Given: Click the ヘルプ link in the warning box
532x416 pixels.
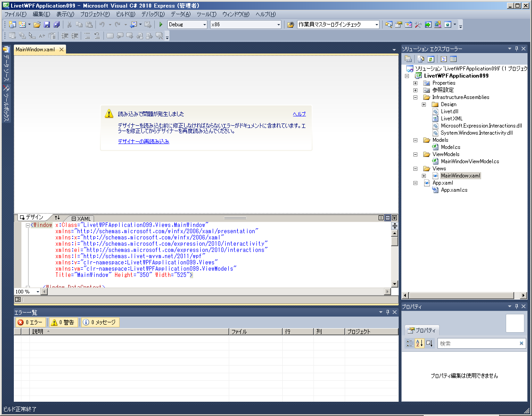Looking at the screenshot, I should pos(299,114).
